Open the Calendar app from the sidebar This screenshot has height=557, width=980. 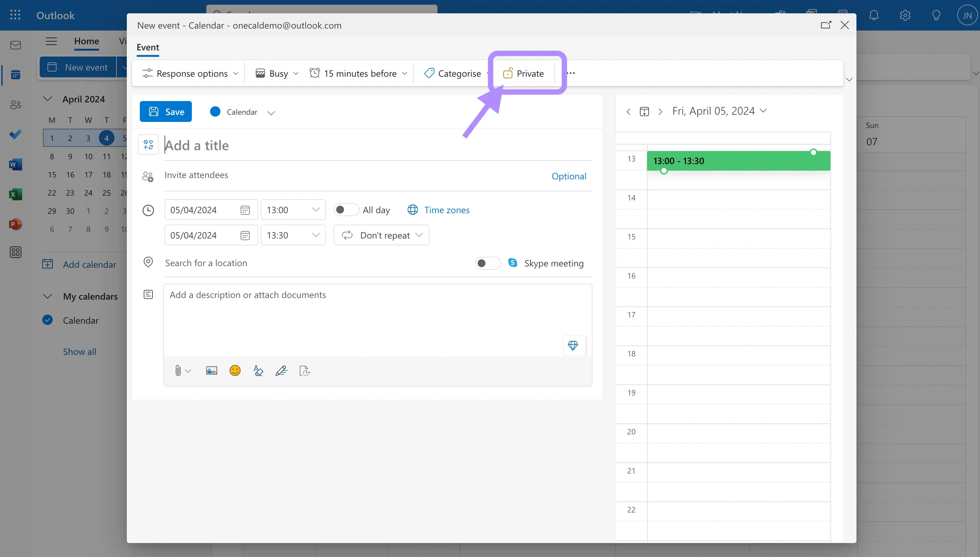pos(15,75)
